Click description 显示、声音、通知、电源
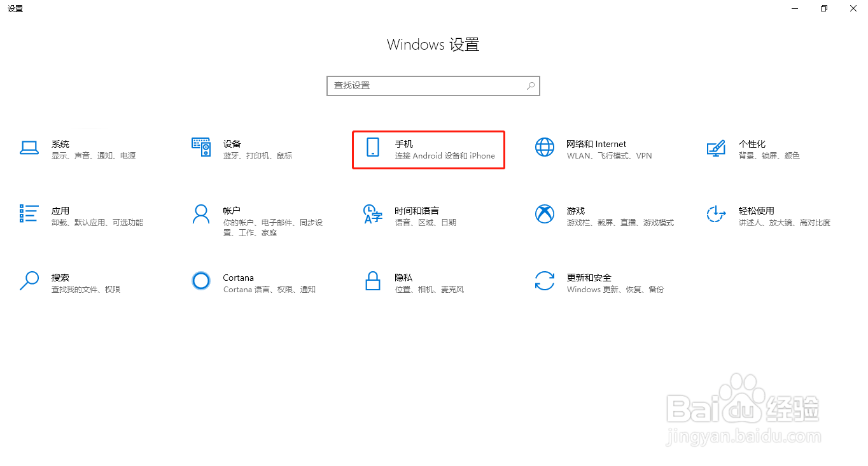This screenshot has height=466, width=868. click(x=94, y=156)
